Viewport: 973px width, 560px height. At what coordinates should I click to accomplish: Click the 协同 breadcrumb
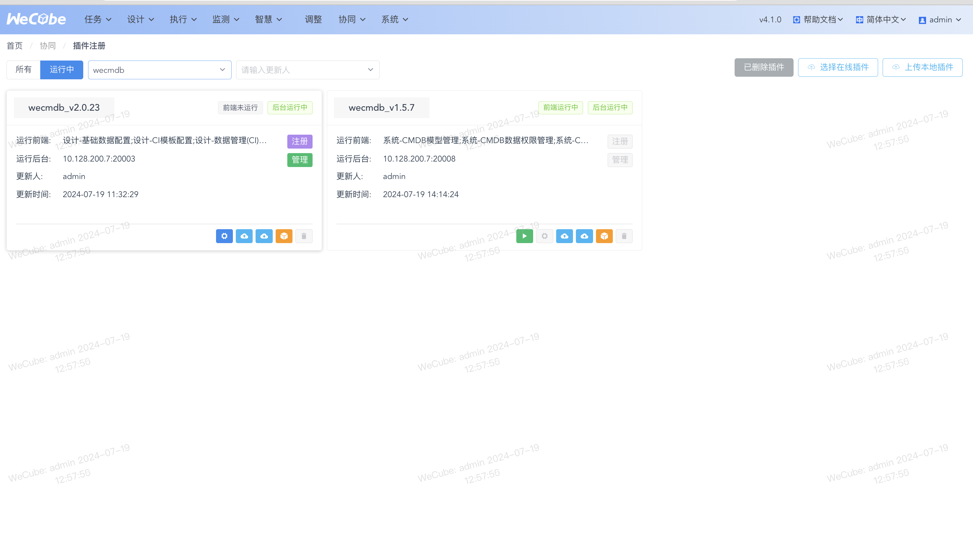click(48, 46)
